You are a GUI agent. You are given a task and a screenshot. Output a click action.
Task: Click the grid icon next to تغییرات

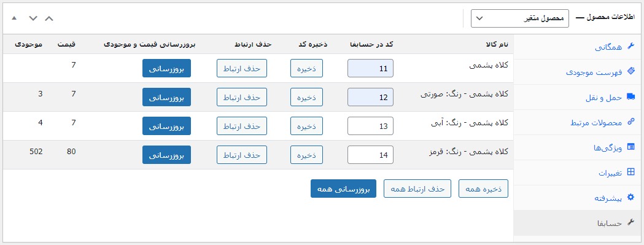(x=630, y=173)
